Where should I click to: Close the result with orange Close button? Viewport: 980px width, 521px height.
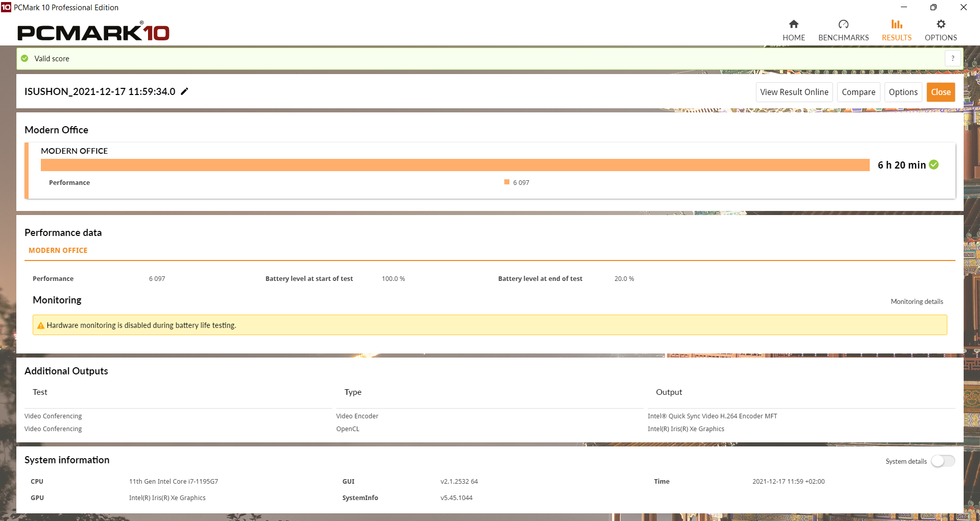pyautogui.click(x=941, y=92)
